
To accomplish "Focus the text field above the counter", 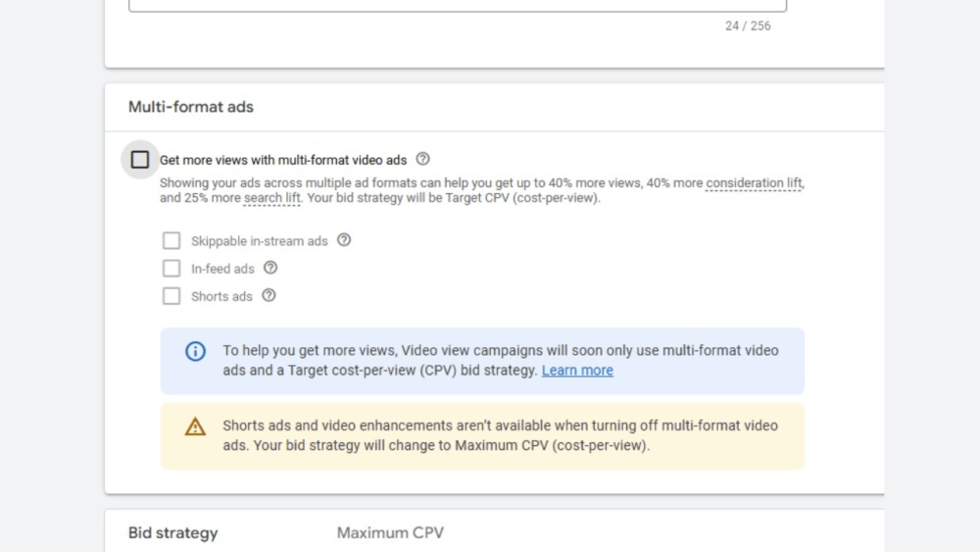I will point(458,6).
